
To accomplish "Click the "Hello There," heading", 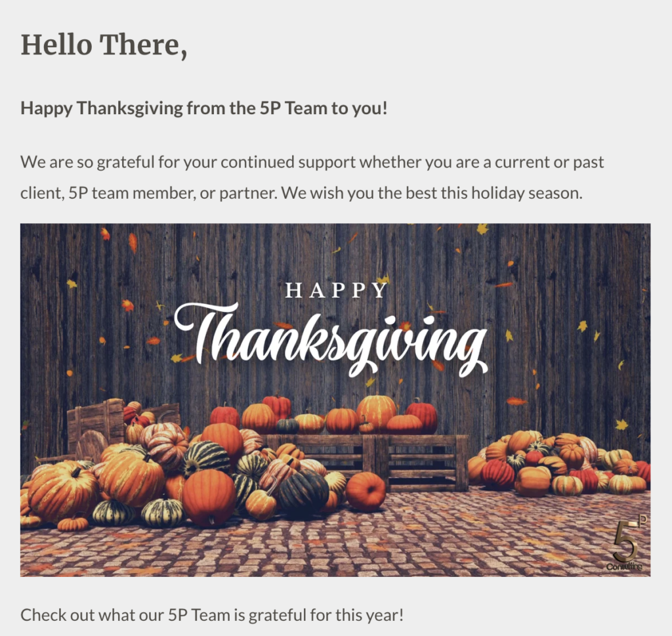I will click(104, 45).
